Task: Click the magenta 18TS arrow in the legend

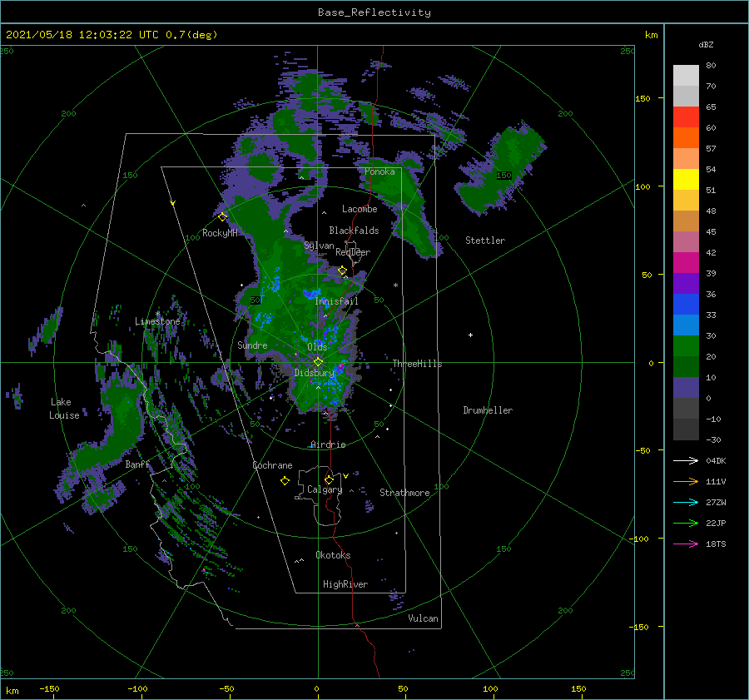Action: tap(686, 544)
